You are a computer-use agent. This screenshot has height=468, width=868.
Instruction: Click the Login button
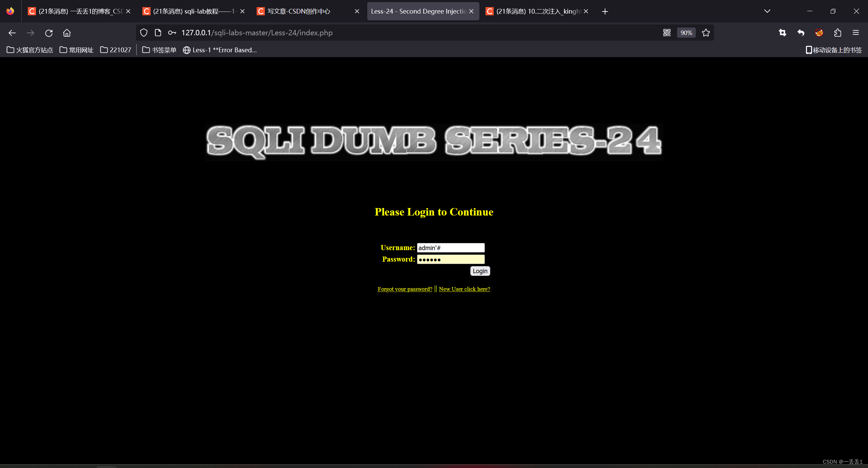click(x=480, y=271)
